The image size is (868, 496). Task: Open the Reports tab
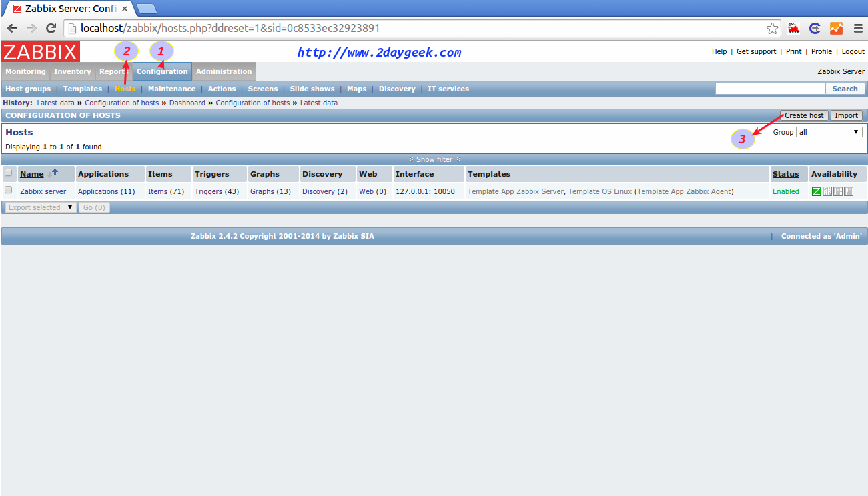(113, 71)
